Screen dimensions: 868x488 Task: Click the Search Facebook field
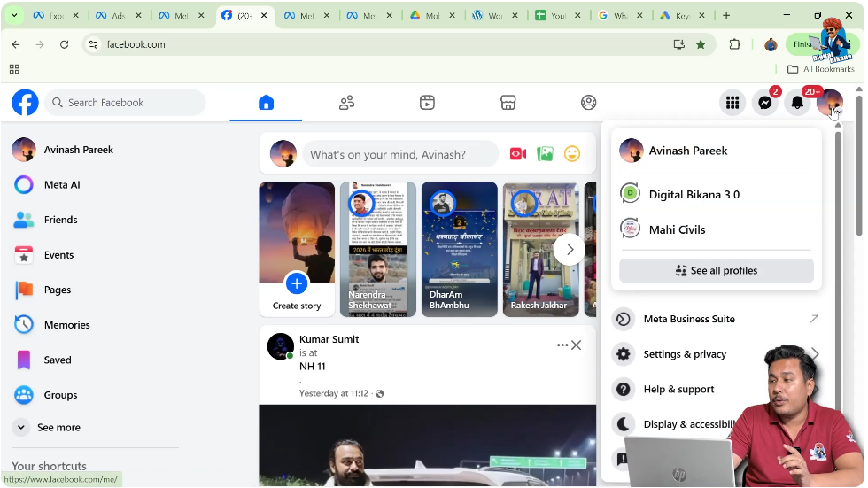125,103
